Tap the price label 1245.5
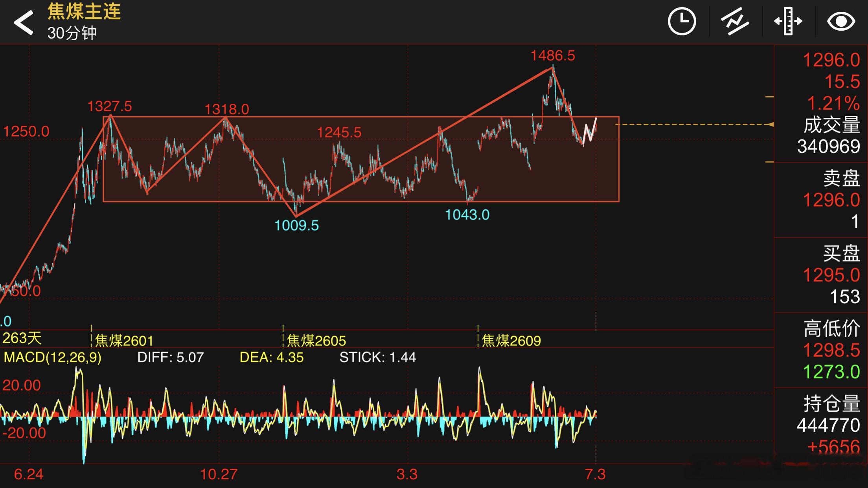This screenshot has height=488, width=868. point(339,132)
